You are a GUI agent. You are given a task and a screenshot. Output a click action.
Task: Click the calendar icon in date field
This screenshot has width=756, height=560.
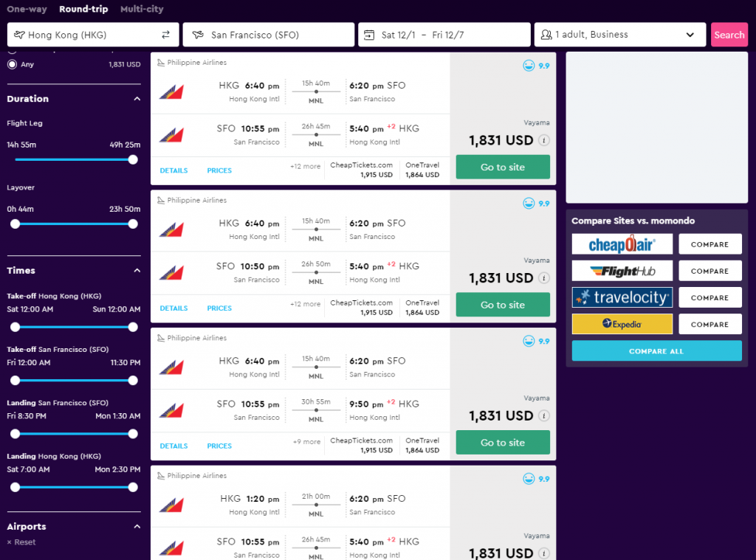pos(369,35)
